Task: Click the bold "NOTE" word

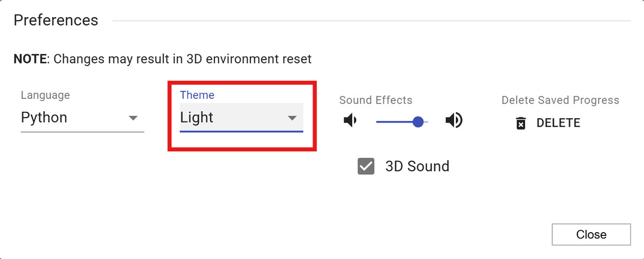Action: click(x=31, y=59)
